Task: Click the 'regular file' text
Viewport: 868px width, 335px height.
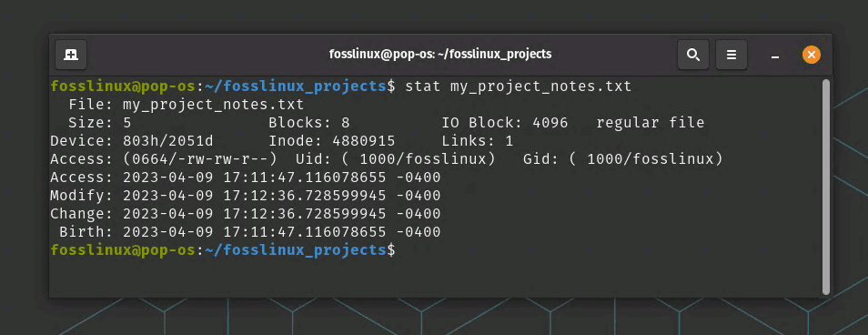Action: tap(650, 123)
